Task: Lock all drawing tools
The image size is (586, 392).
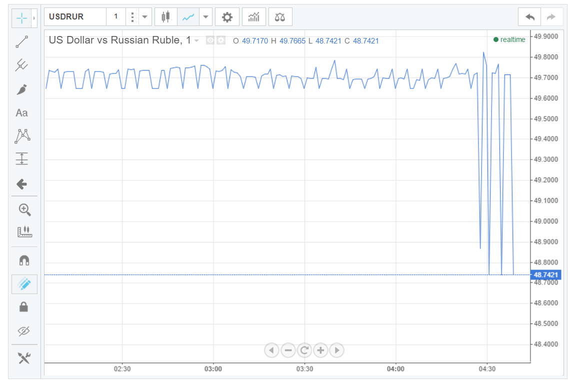Action: pyautogui.click(x=23, y=307)
